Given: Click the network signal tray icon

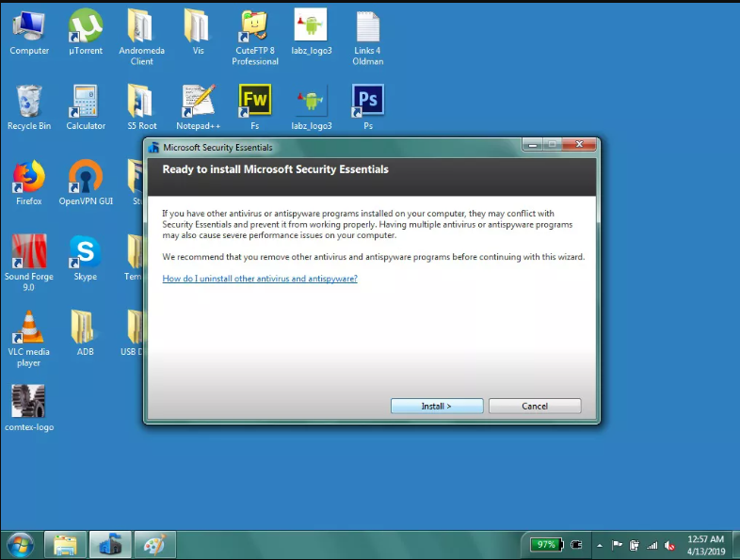Looking at the screenshot, I should [652, 545].
